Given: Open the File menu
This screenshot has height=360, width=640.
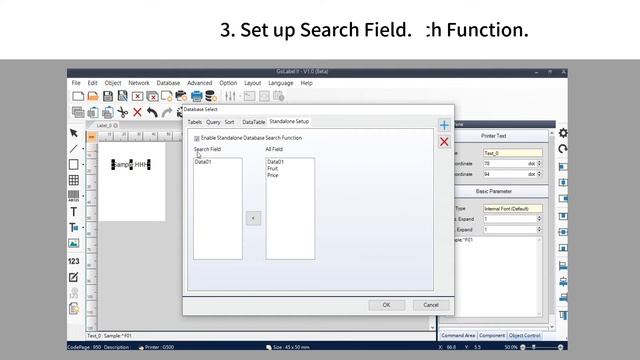Looking at the screenshot, I should point(76,83).
